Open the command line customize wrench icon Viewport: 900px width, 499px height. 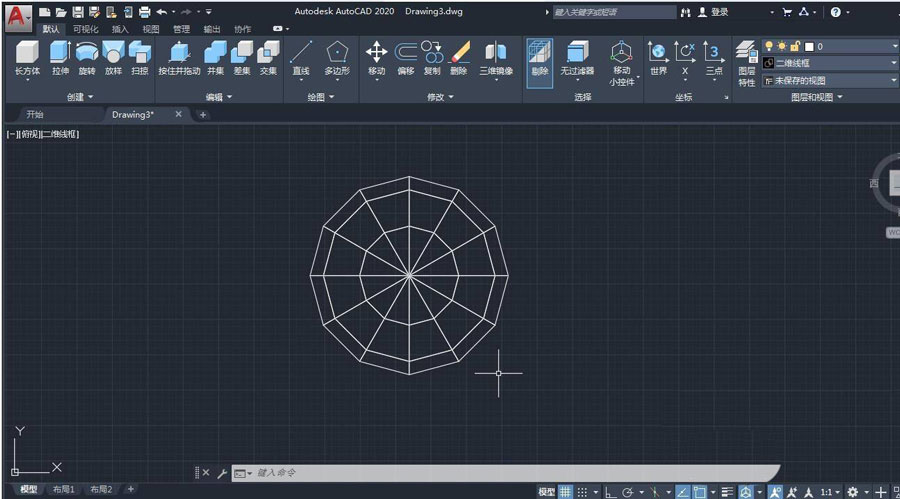pos(222,473)
